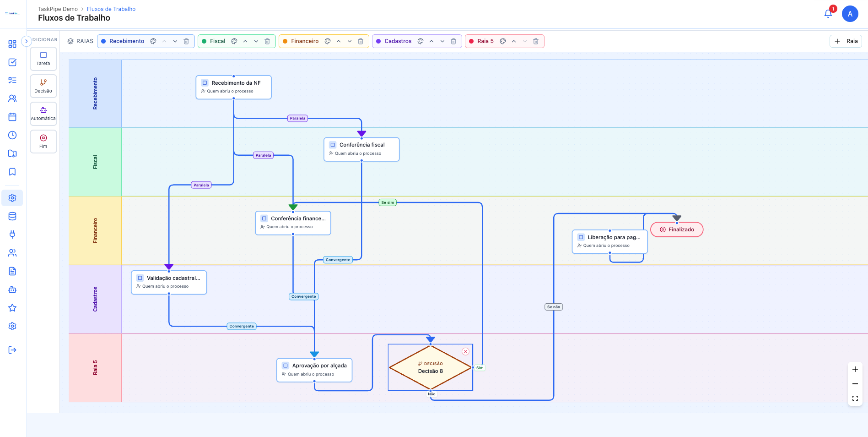The height and width of the screenshot is (437, 868).
Task: Open the bookmark icon in sidebar
Action: click(x=12, y=172)
